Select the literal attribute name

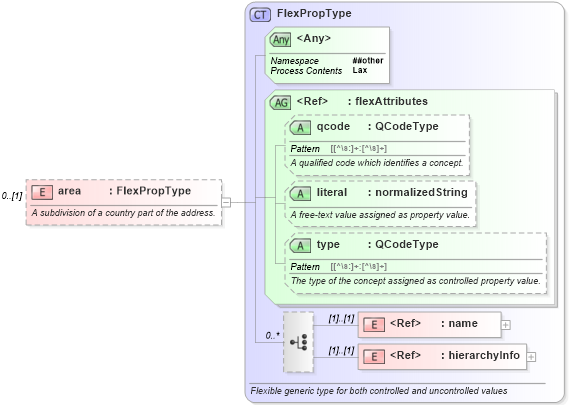[332, 192]
